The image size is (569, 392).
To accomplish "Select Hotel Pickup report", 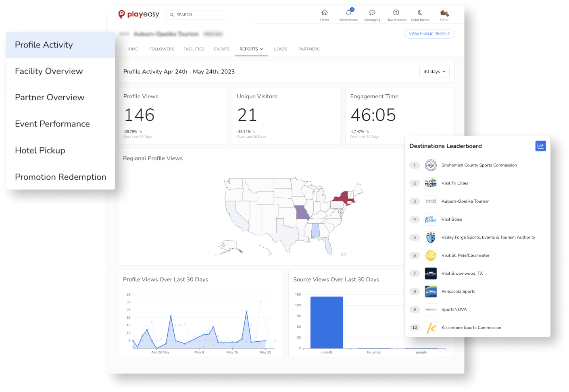I will click(x=60, y=151).
